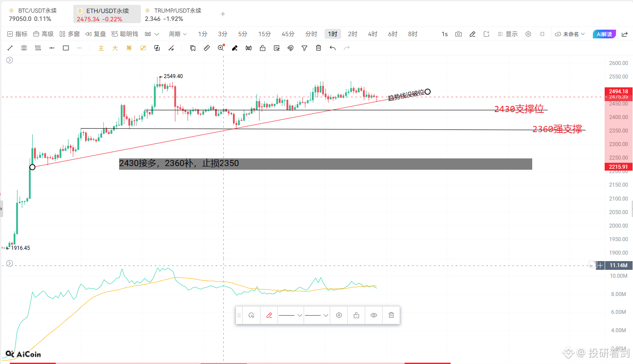Lock all drawings with the padlock icon
This screenshot has width=633, height=364.
pos(263,48)
